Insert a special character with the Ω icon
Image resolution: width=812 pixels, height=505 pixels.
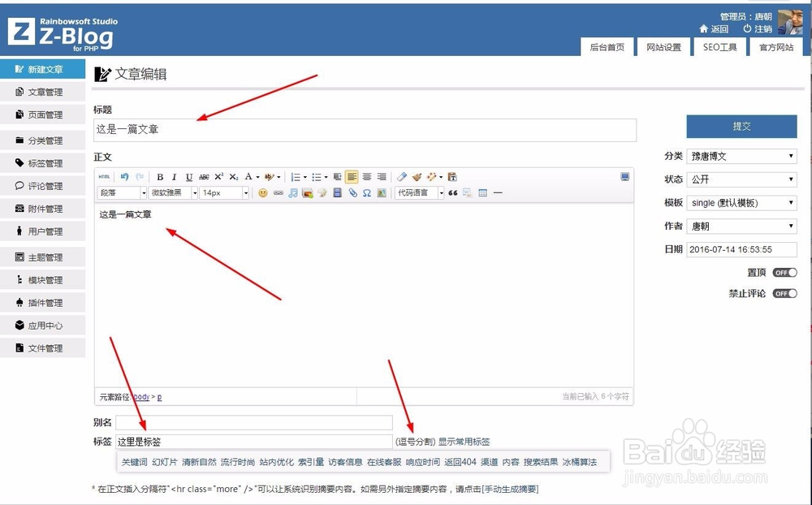(367, 192)
